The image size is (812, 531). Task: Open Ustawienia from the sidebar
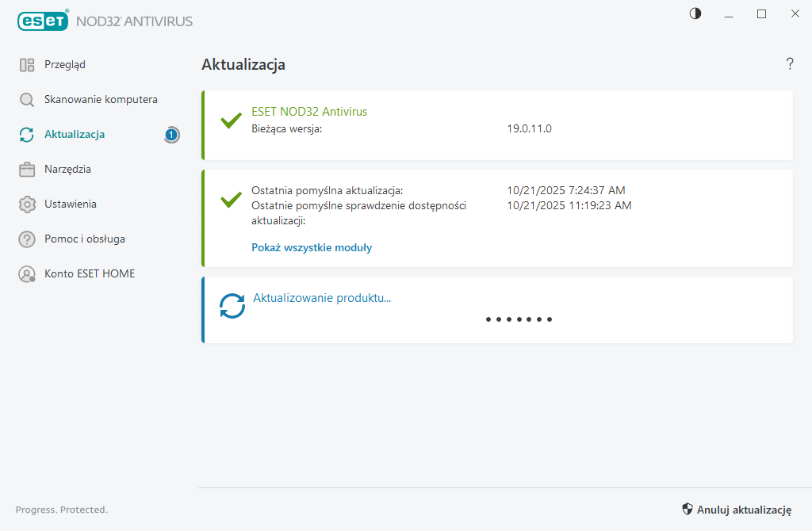tap(71, 204)
